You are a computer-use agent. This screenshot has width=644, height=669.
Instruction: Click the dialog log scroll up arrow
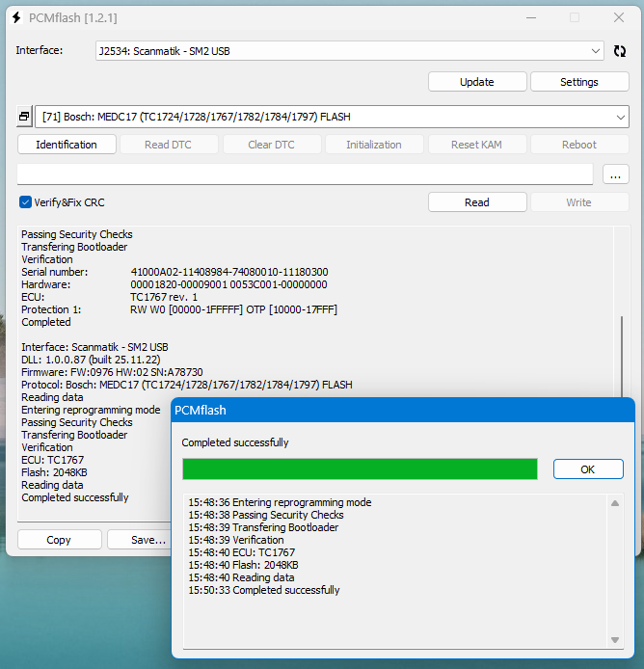point(615,503)
